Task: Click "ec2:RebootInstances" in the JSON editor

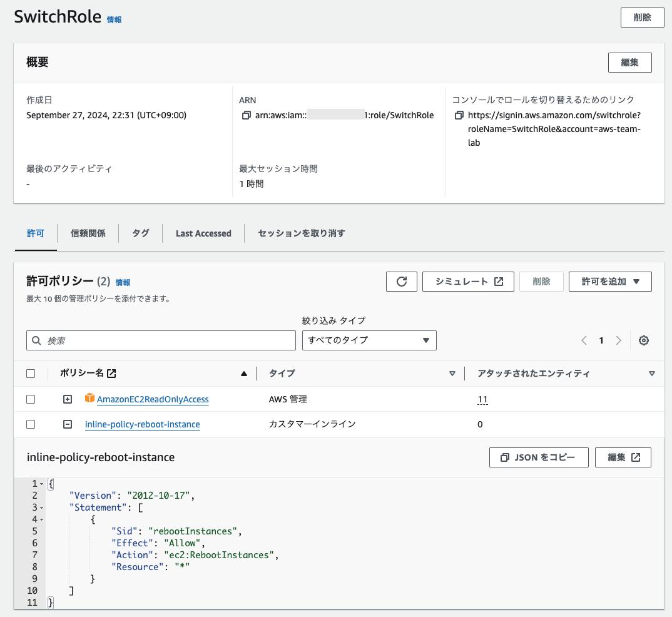Action: [x=218, y=555]
